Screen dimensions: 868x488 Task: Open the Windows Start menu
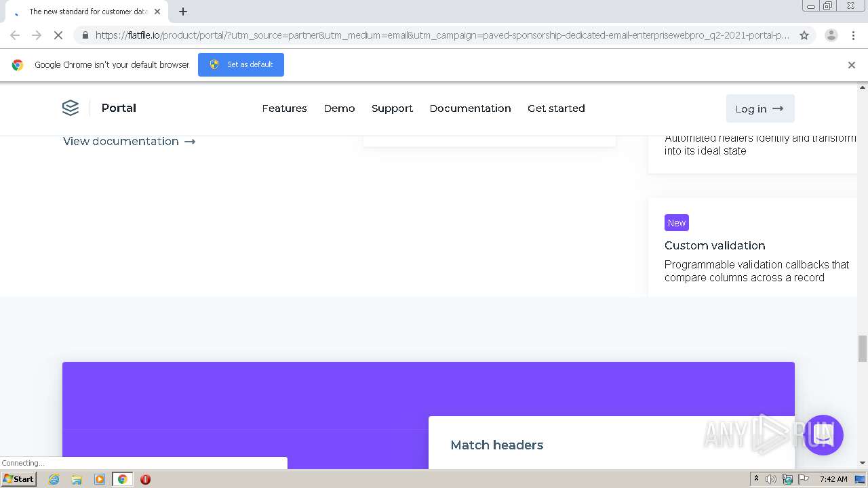[18, 479]
